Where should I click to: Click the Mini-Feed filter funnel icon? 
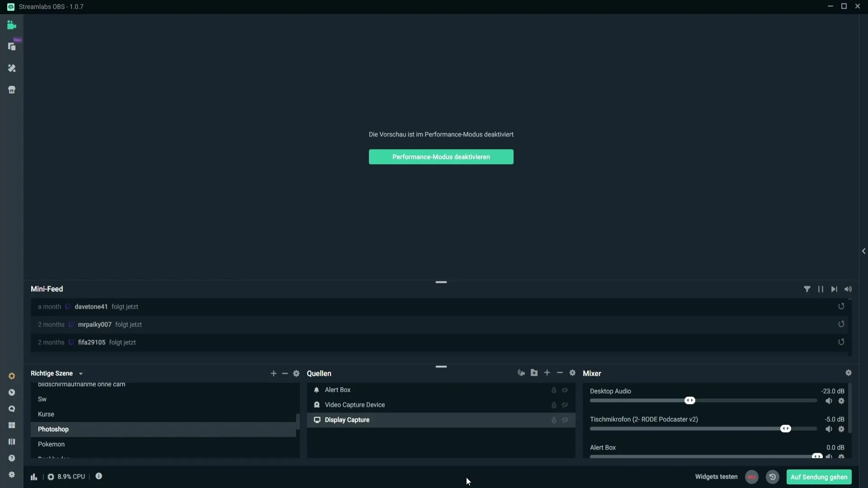(x=807, y=289)
